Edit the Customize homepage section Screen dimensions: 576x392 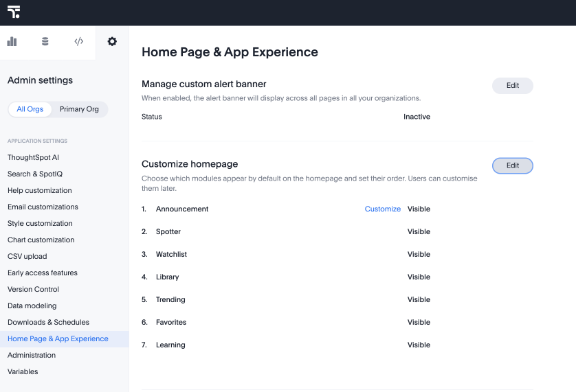coord(513,165)
